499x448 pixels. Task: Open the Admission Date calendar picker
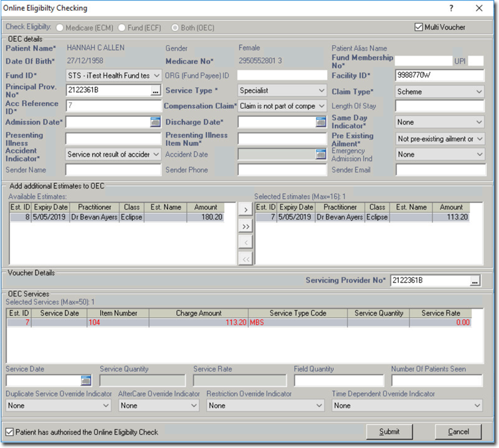(155, 122)
